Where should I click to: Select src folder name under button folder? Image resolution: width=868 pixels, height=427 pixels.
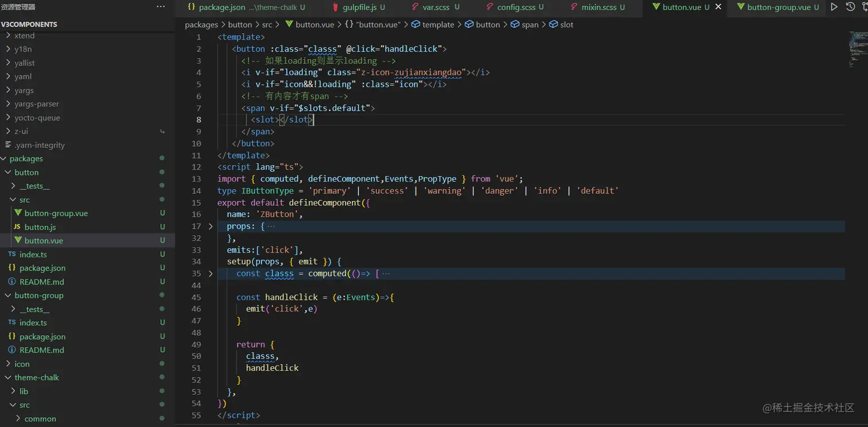[x=25, y=199]
